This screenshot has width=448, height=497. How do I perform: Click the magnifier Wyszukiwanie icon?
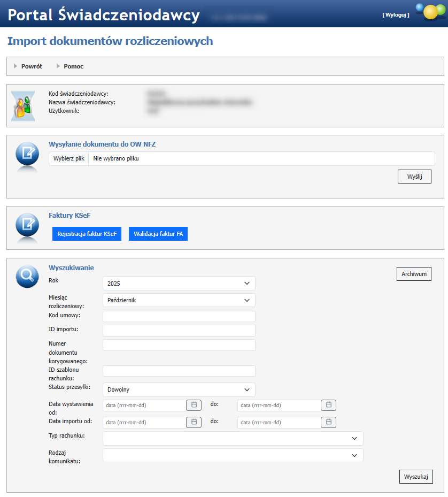[x=27, y=276]
